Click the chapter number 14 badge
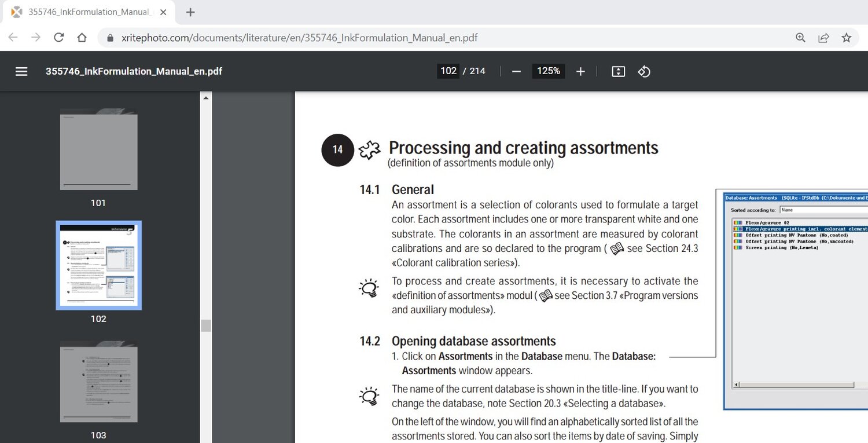 337,150
